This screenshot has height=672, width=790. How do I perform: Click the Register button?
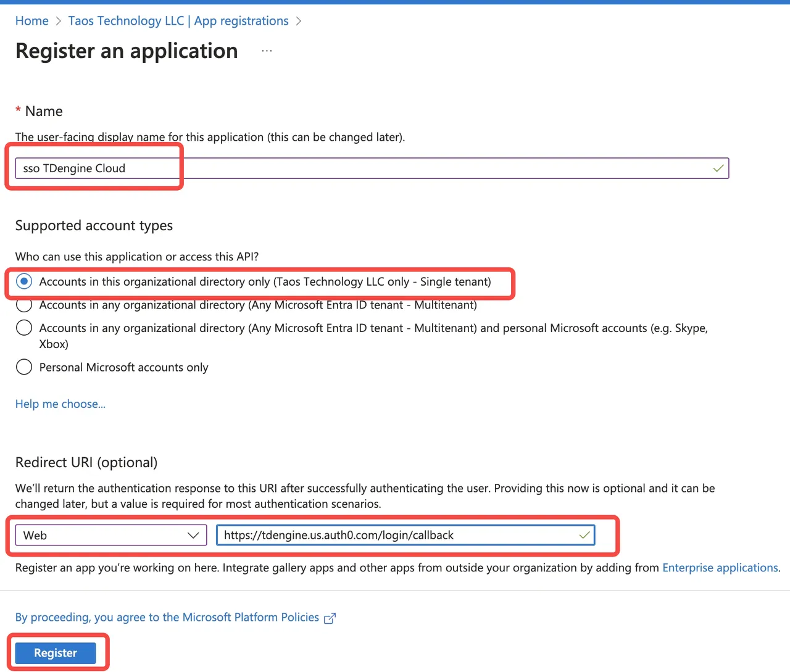coord(56,653)
